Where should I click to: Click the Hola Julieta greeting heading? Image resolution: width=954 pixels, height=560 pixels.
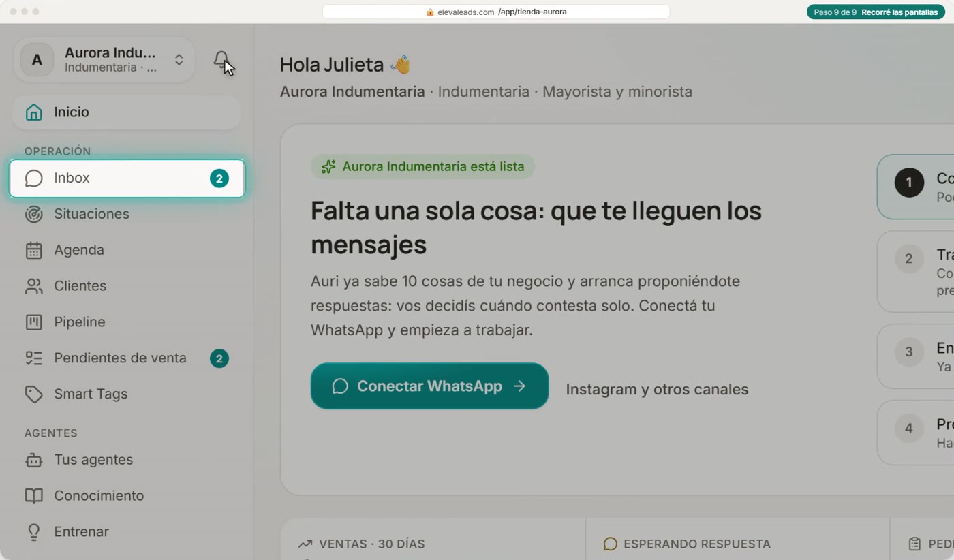tap(345, 65)
